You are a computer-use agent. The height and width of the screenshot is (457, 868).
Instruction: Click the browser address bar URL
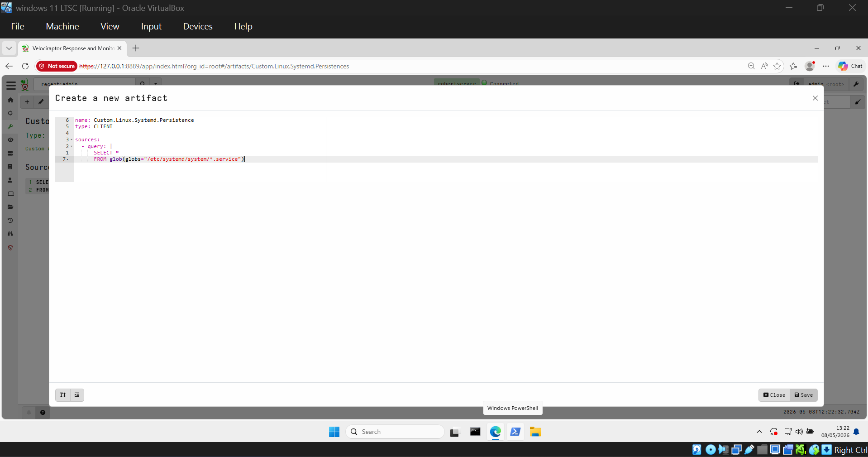pos(214,66)
